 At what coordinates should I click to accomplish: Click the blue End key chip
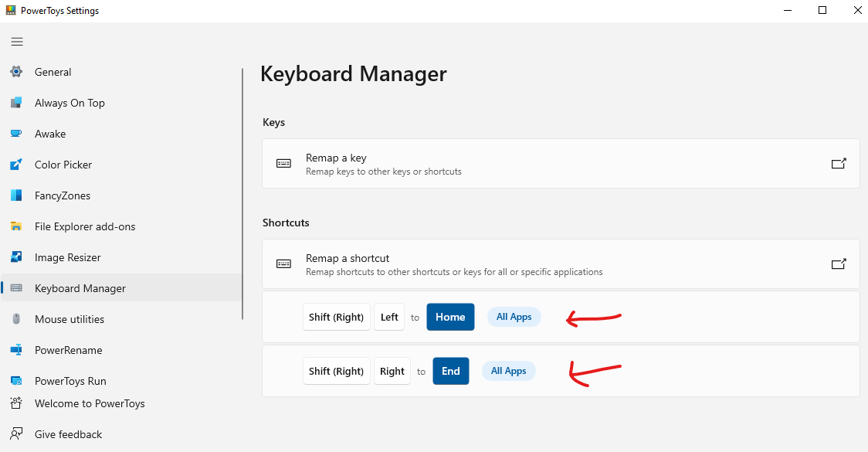[451, 371]
